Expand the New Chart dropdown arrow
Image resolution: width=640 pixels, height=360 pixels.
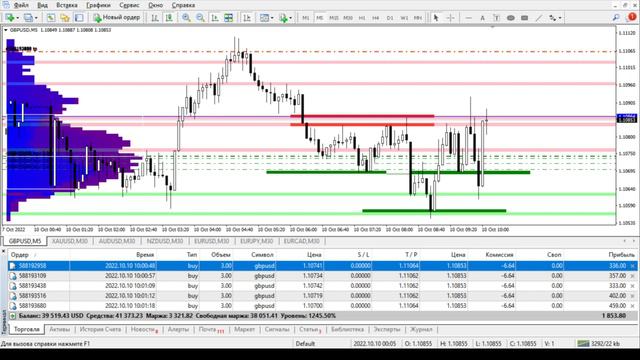(x=18, y=18)
